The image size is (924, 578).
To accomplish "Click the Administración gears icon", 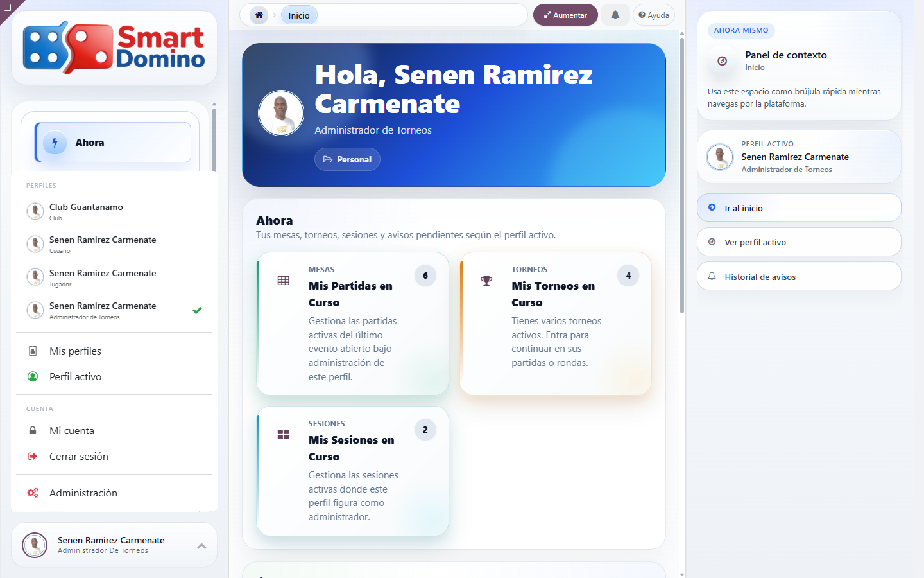I will [33, 493].
